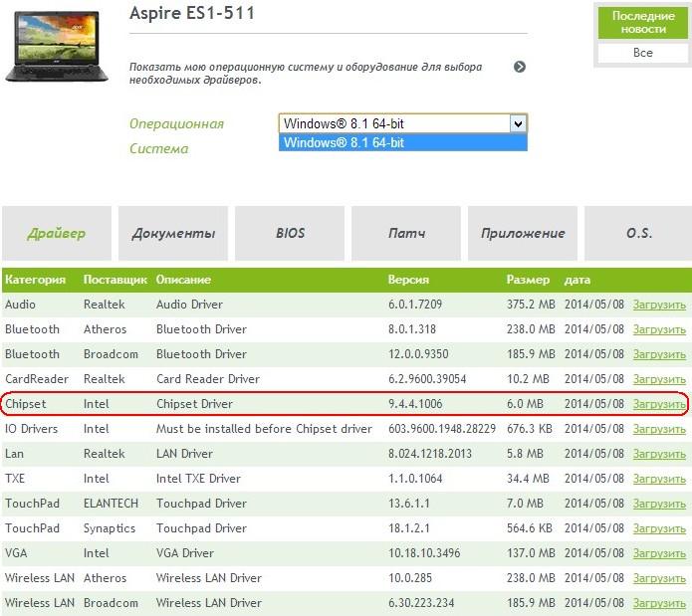Download the Intel IO Drivers package
Viewport: 692px width, 616px height.
[x=659, y=429]
